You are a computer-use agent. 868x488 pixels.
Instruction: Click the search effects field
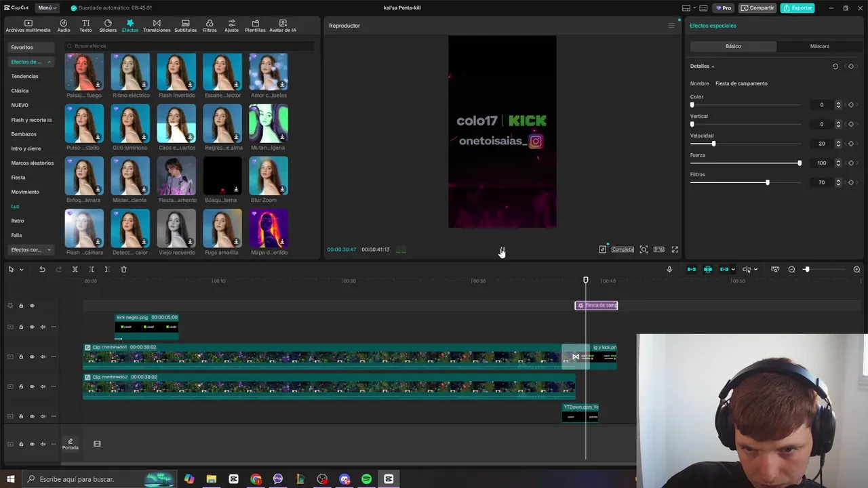(189, 46)
